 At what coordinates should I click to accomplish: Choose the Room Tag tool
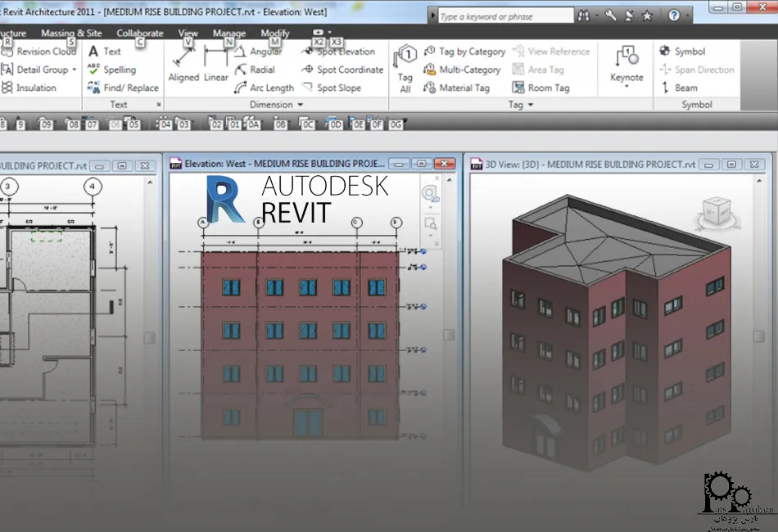click(541, 88)
